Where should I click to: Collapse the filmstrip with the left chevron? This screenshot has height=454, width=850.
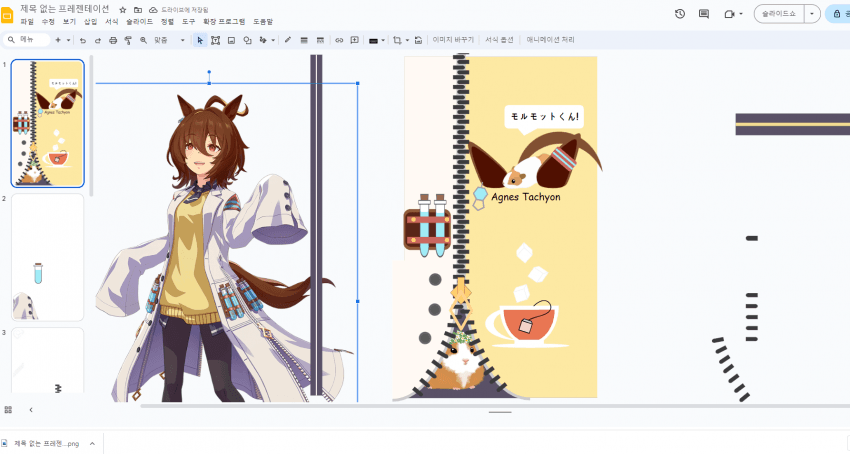(x=31, y=410)
